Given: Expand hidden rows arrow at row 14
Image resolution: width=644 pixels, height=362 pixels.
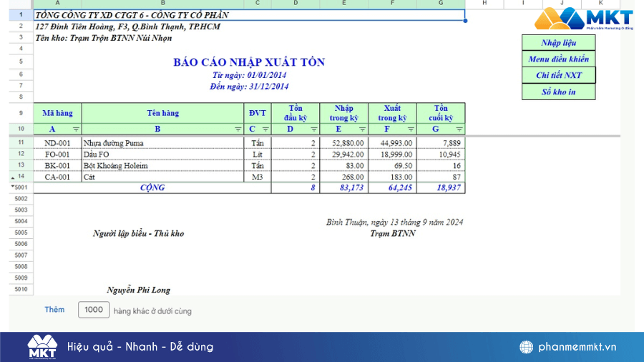Looking at the screenshot, I should (13, 178).
